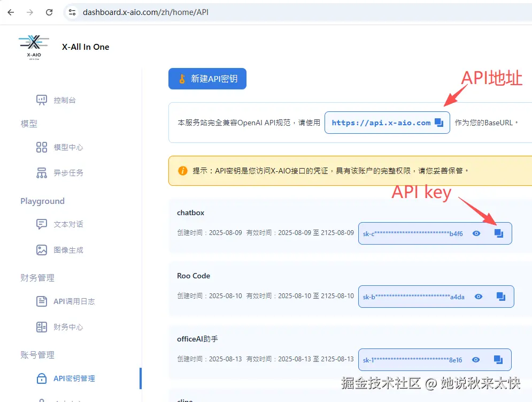The image size is (532, 402).
Task: Click the 图像生成 picture icon
Action: 42,250
